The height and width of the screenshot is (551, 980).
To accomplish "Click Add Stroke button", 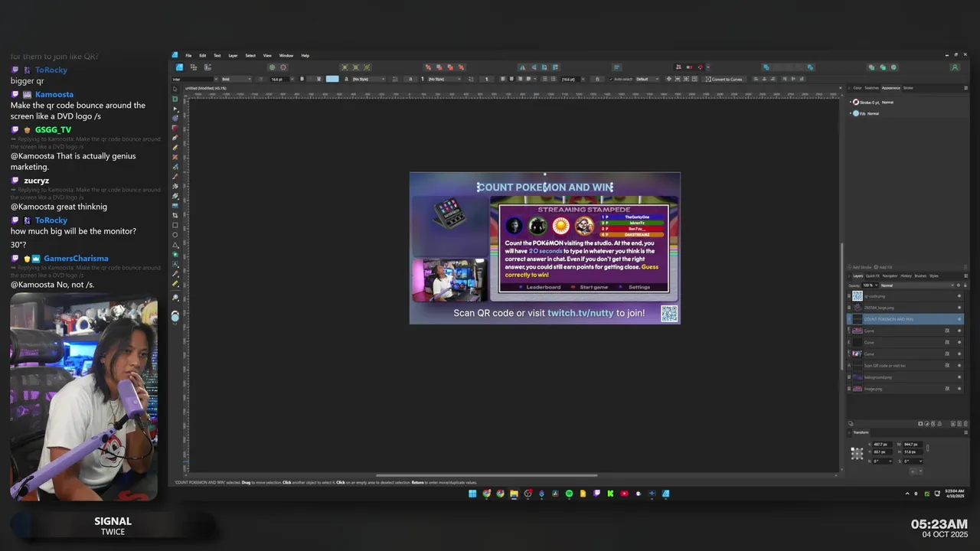I will click(x=861, y=268).
